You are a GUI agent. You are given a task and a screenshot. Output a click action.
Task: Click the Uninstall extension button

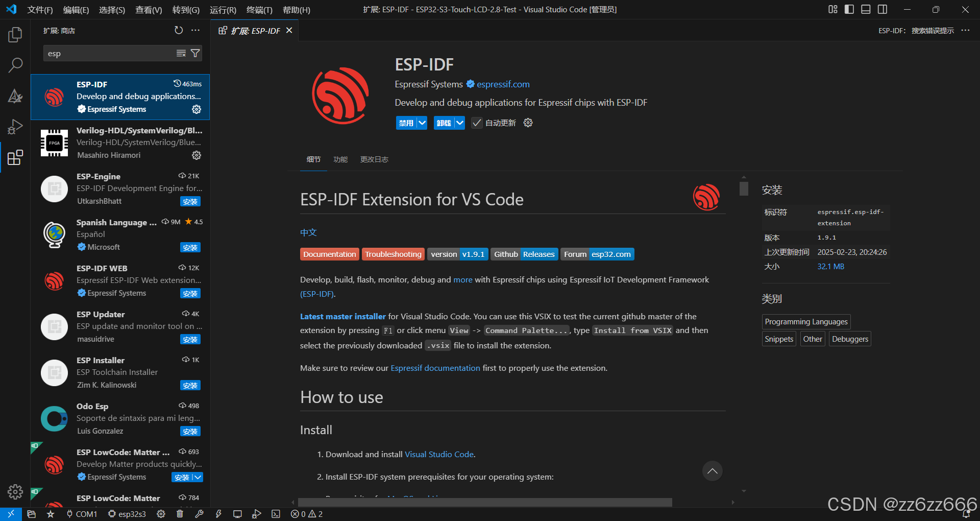click(x=444, y=123)
